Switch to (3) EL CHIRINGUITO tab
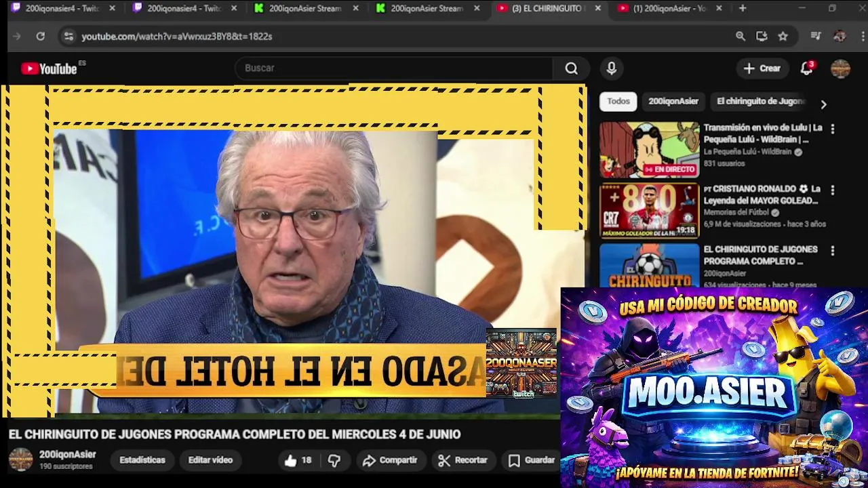This screenshot has width=868, height=488. point(548,8)
